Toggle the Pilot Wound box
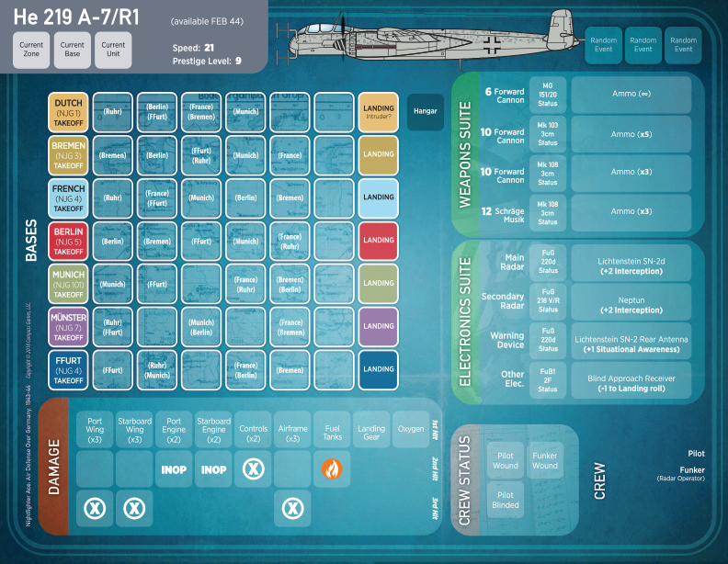Screen dimensions: 728x564 coord(505,459)
